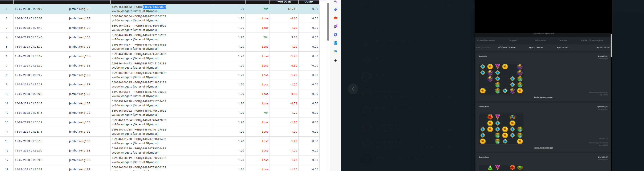Click timestamp 16-07-2023 01:36:11
The width and height of the screenshot is (644, 171).
(28, 132)
